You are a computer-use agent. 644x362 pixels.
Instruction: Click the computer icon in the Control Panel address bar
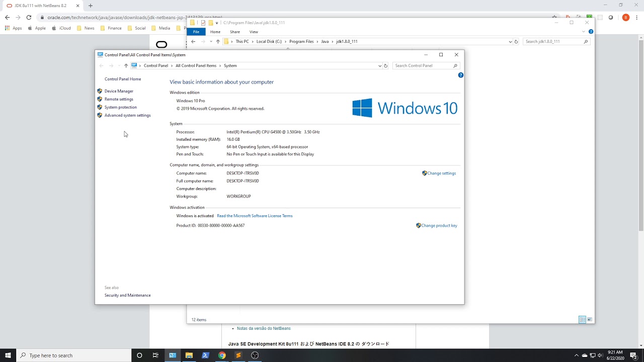[134, 65]
